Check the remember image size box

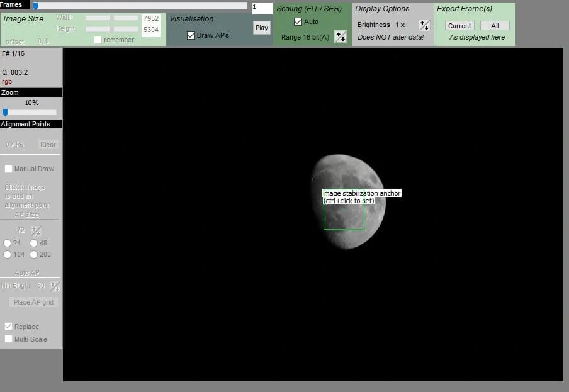[x=98, y=40]
